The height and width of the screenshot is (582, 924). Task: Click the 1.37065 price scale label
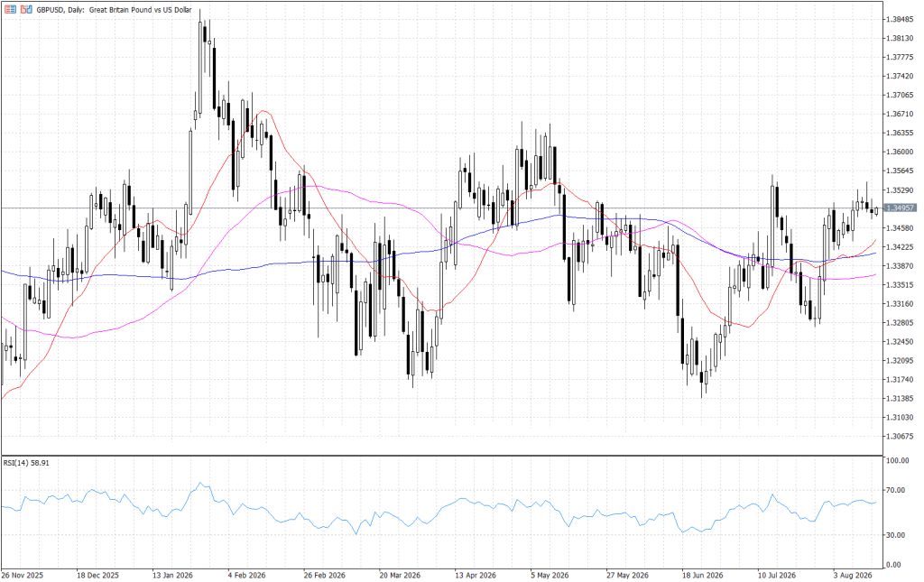point(900,96)
